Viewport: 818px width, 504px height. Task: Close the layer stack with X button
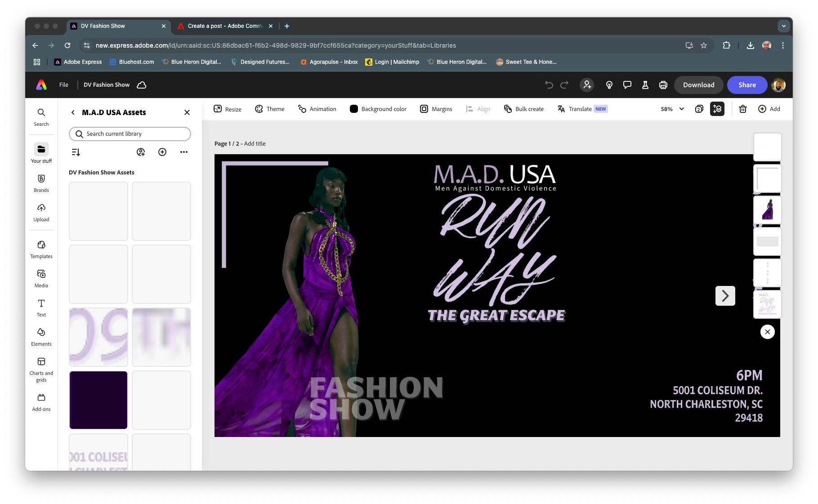click(767, 332)
